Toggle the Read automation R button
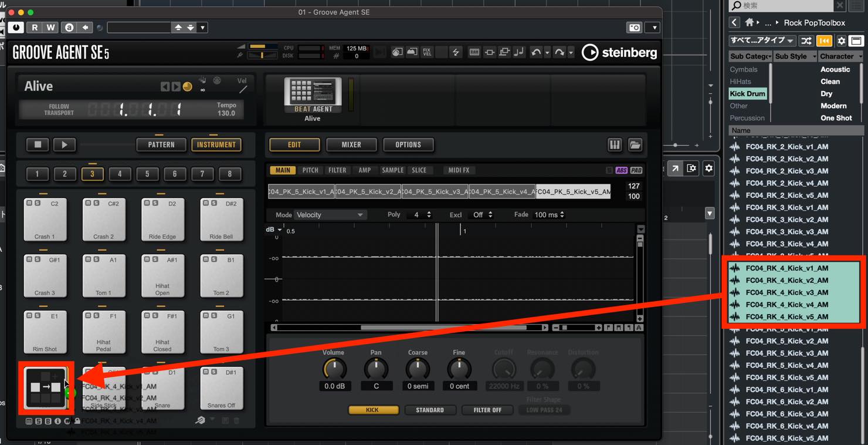 [x=35, y=28]
